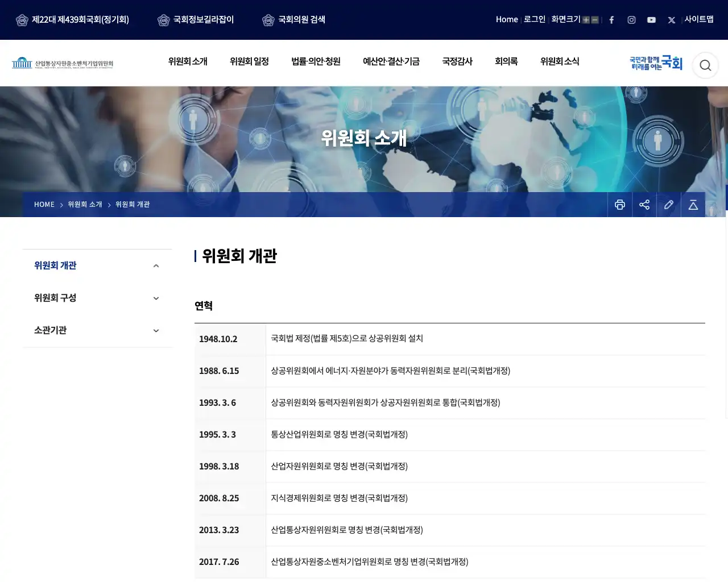This screenshot has width=728, height=582.
Task: Click the date cell 2017. 7.26
Action: coord(230,562)
